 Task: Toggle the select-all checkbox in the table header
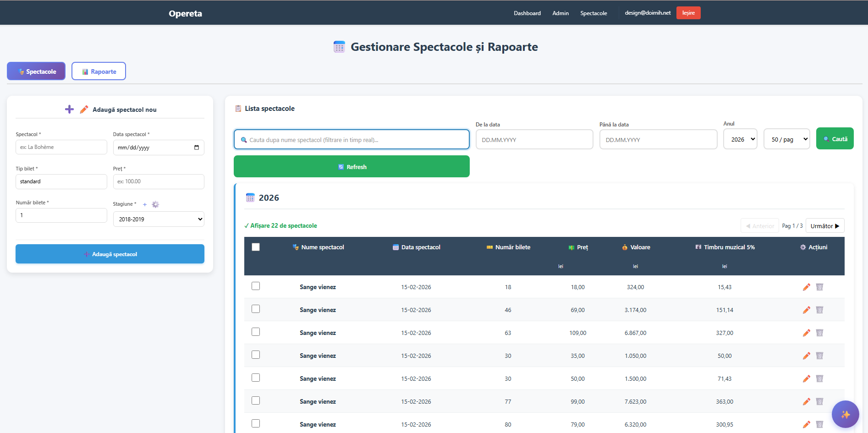click(x=256, y=247)
